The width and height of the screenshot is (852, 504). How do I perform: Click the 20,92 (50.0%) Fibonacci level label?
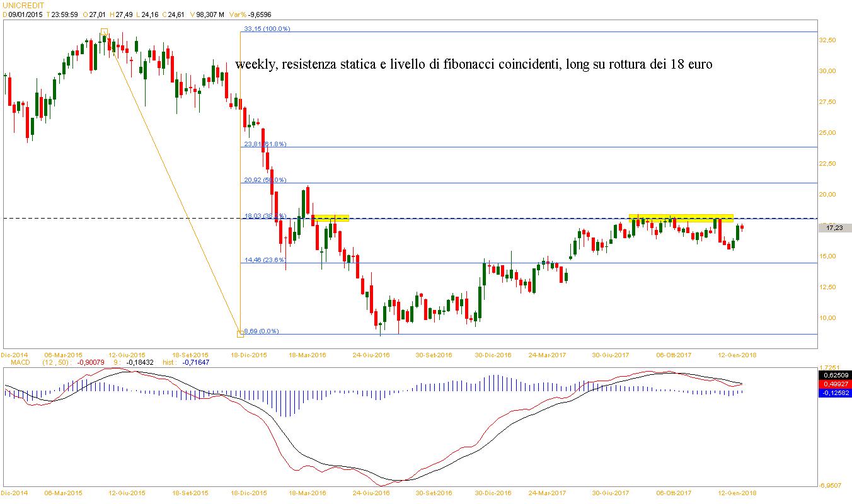coord(265,180)
